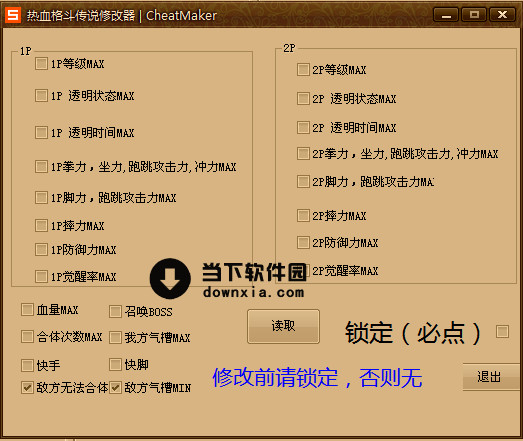Click the 退出 button
Screen dimensions: 523x441
coord(491,377)
